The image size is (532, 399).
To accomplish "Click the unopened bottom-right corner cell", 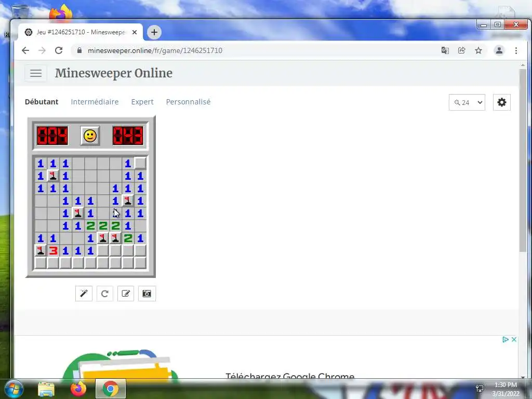I will 140,263.
